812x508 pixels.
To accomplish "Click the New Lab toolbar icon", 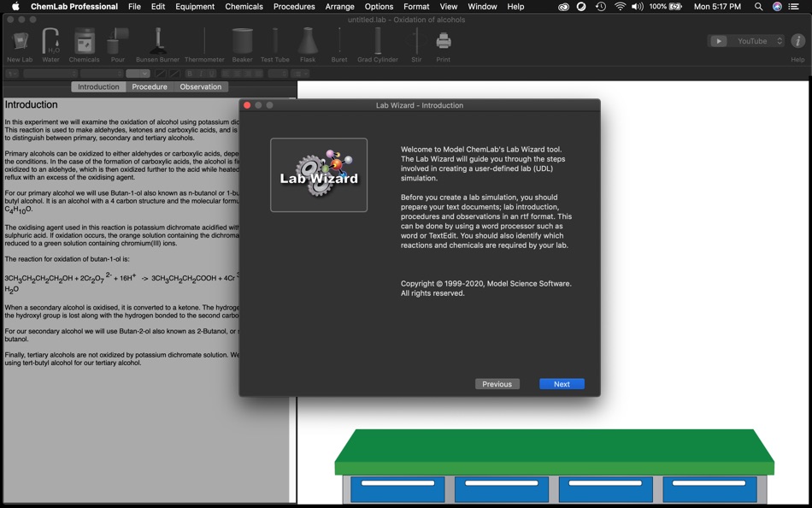I will pos(20,41).
